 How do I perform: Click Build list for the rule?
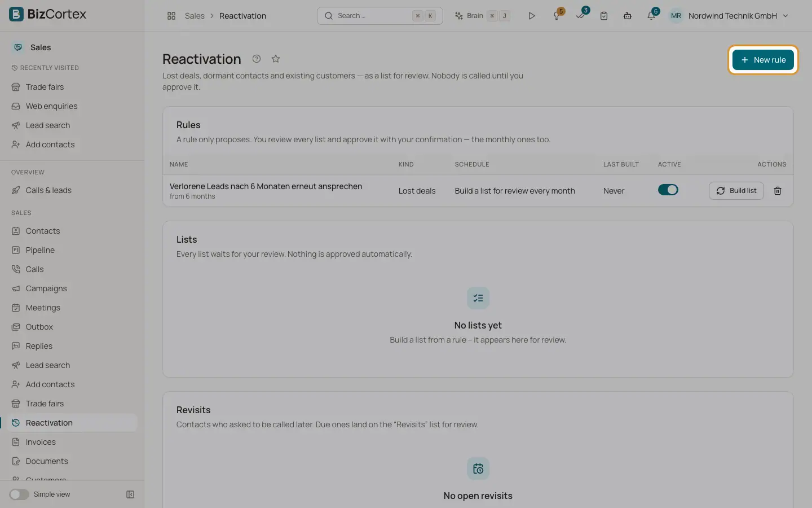click(x=736, y=191)
